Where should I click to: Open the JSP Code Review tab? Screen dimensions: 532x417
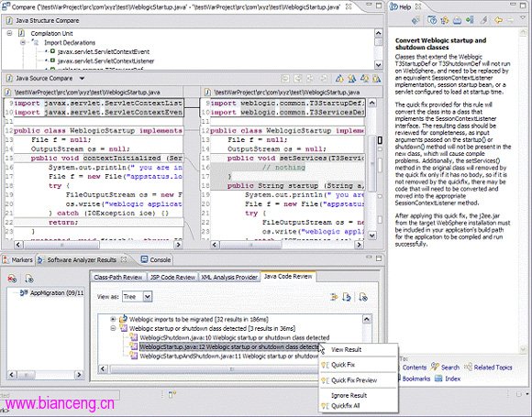point(172,277)
